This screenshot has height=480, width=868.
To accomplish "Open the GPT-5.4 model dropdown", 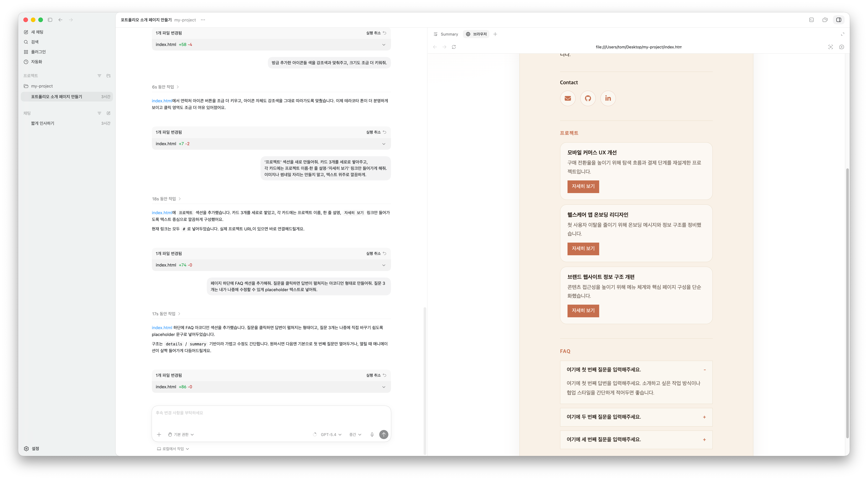I will (x=331, y=435).
